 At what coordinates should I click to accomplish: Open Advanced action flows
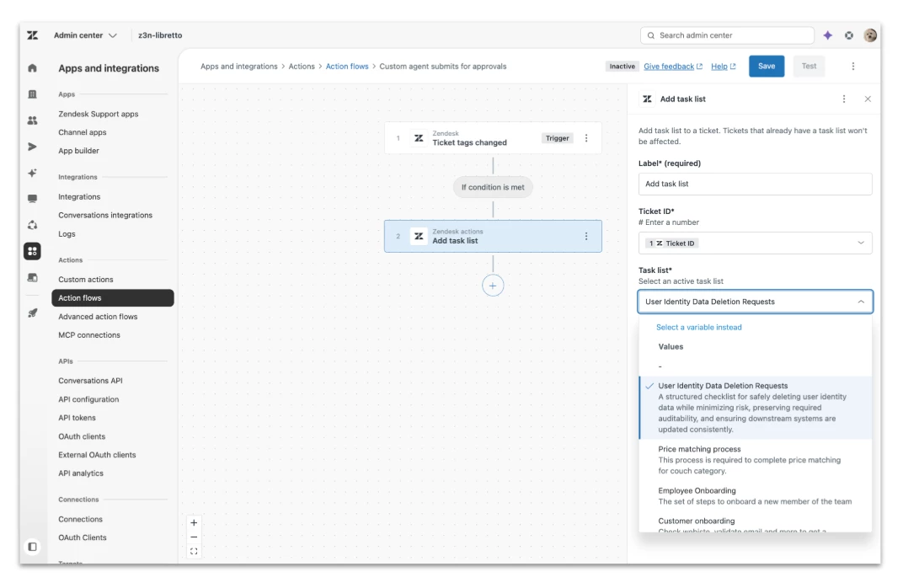98,317
